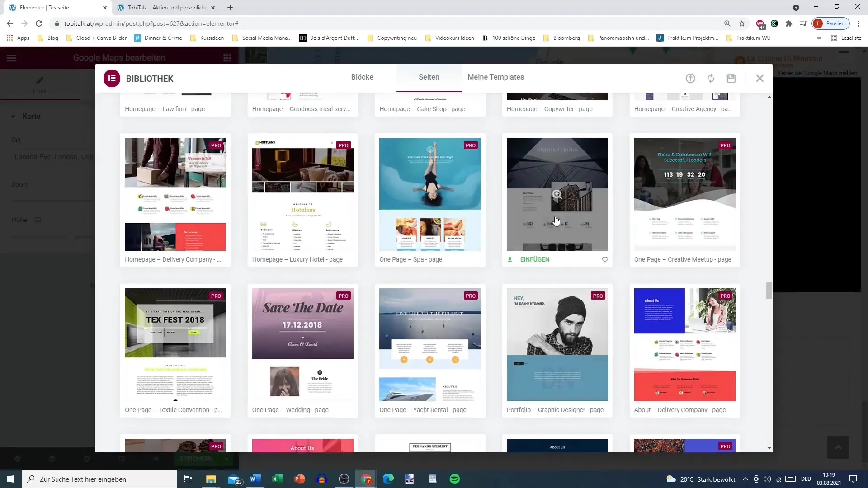Open the Chrome extensions puzzle icon
Screen dimensions: 868x488
(789, 23)
